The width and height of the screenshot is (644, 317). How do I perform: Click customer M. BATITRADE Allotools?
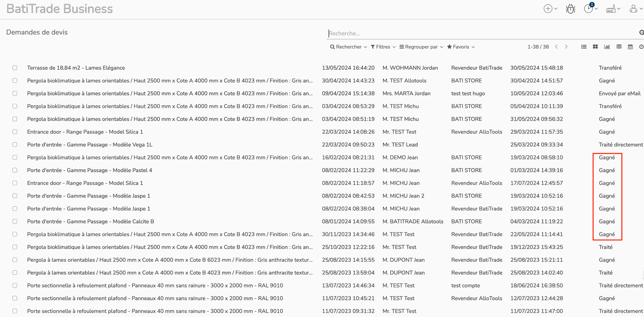click(x=413, y=221)
